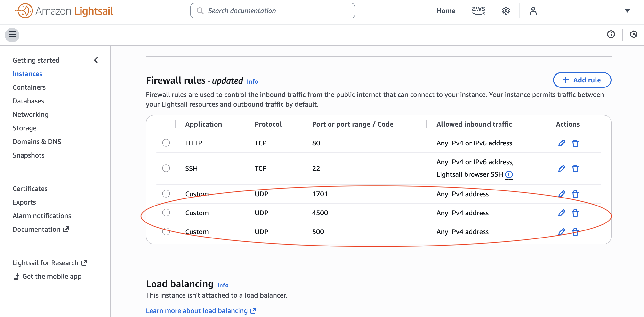Image resolution: width=644 pixels, height=317 pixels.
Task: Open Snapshots in the sidebar
Action: pos(29,155)
